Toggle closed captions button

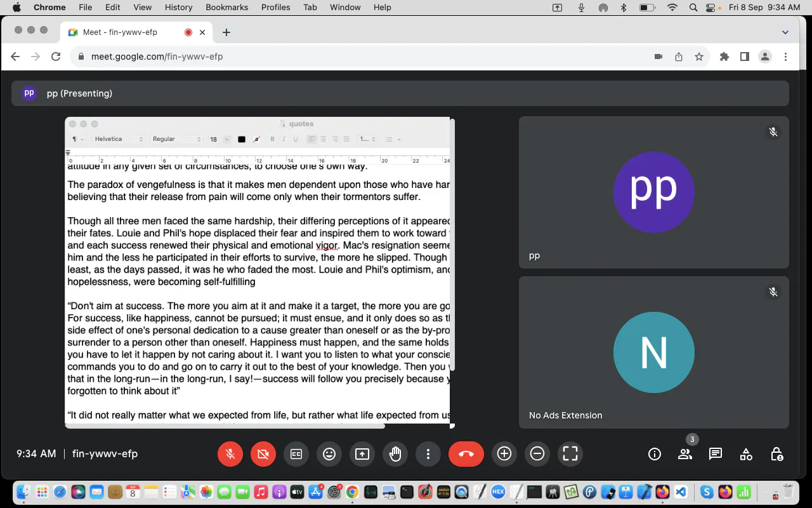[x=296, y=454]
